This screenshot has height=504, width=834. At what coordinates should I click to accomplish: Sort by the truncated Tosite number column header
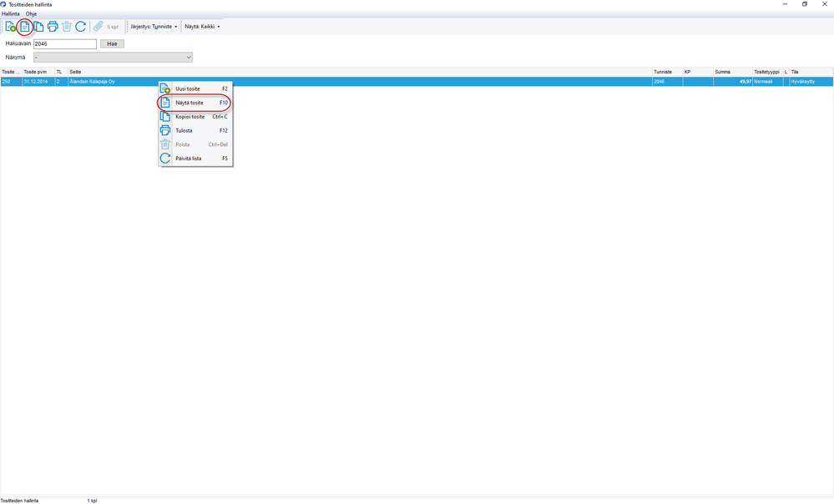(11, 72)
